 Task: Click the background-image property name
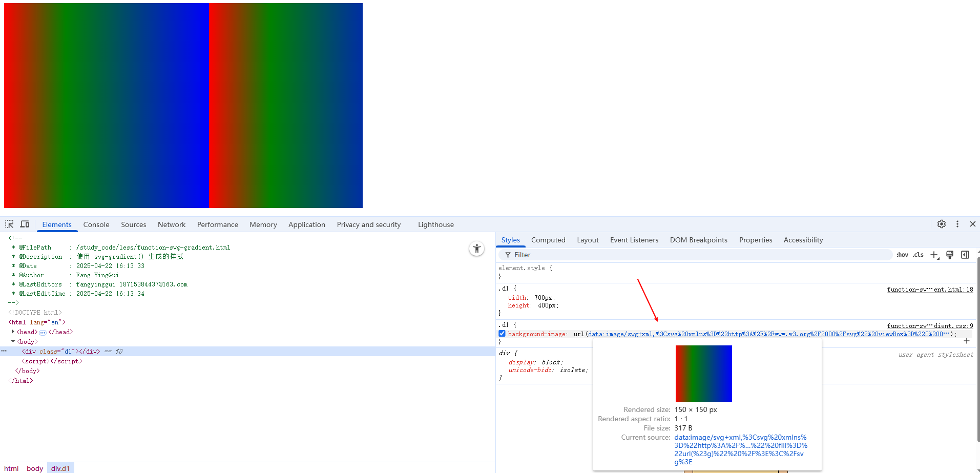tap(537, 334)
